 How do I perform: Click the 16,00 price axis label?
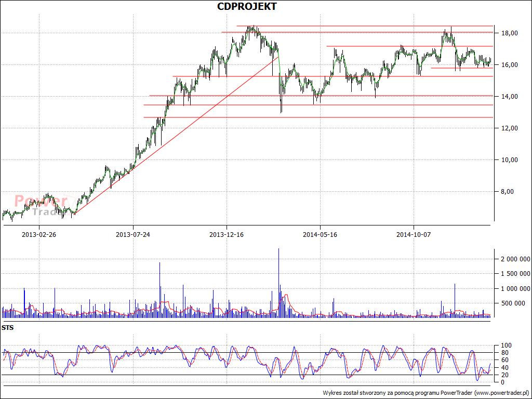(x=509, y=65)
